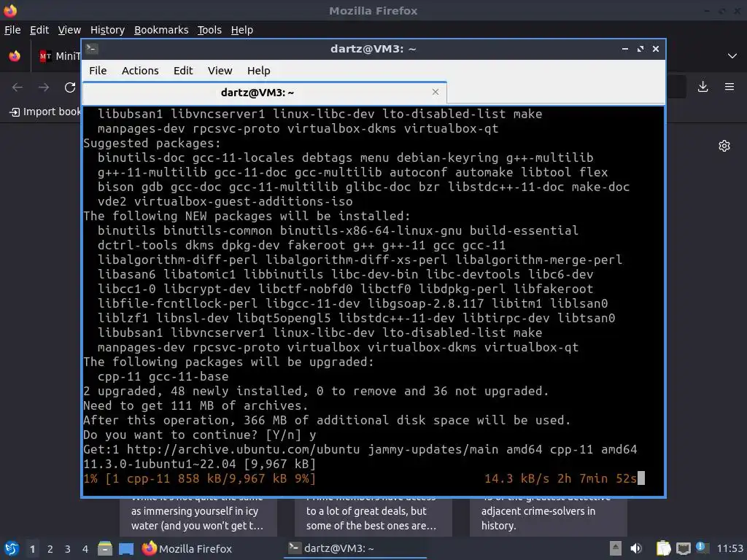
Task: Click 'Need to get 111 MB of archives.' line
Action: pyautogui.click(x=196, y=405)
